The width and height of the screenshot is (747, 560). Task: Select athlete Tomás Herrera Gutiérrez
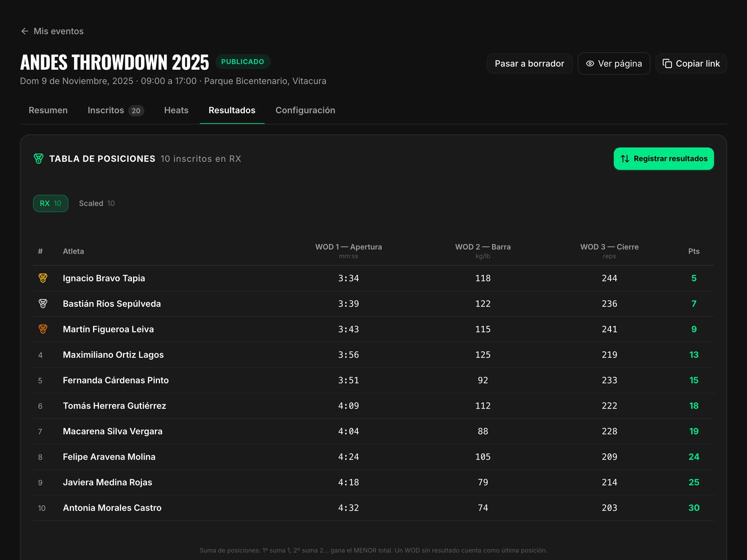point(114,406)
